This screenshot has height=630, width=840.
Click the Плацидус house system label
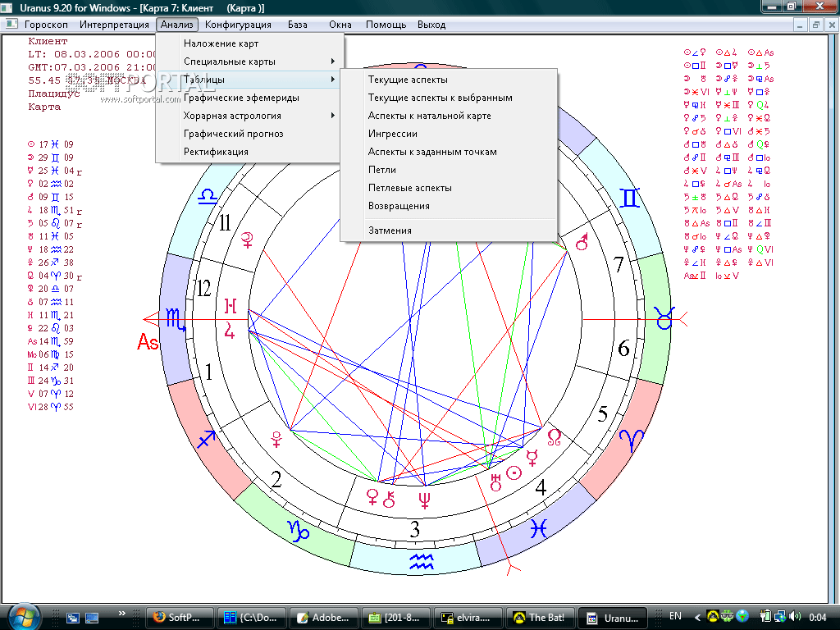54,94
